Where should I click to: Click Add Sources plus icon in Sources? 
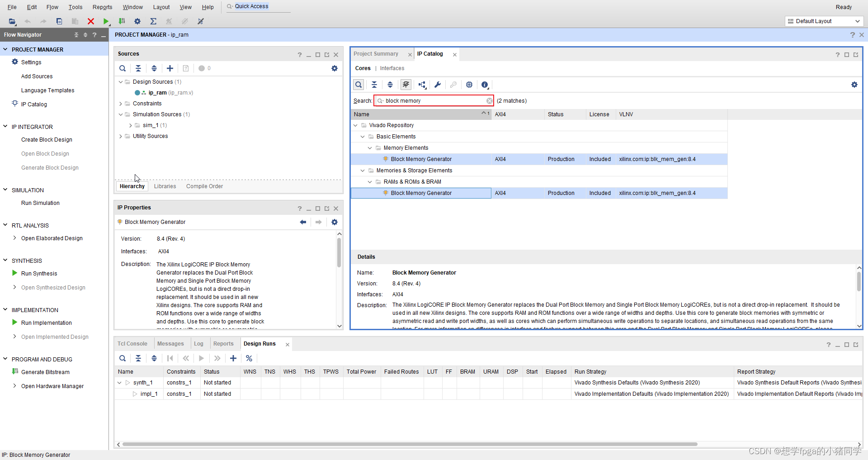(x=170, y=68)
